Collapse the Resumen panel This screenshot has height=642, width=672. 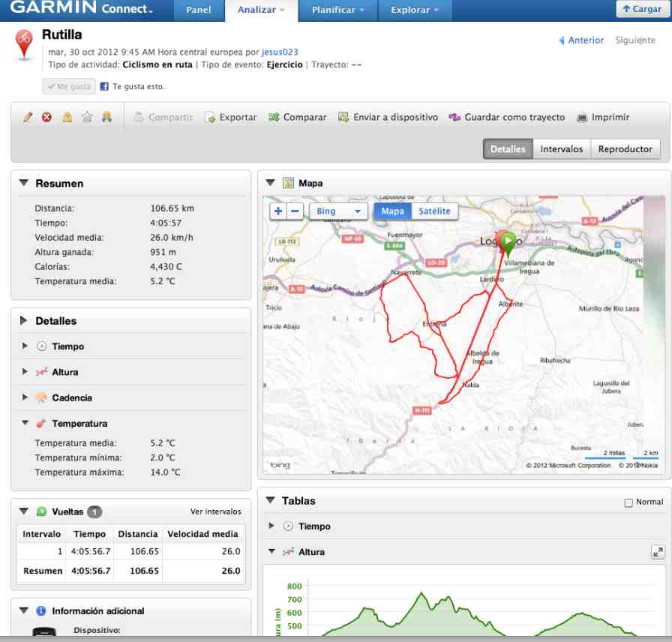tap(24, 182)
